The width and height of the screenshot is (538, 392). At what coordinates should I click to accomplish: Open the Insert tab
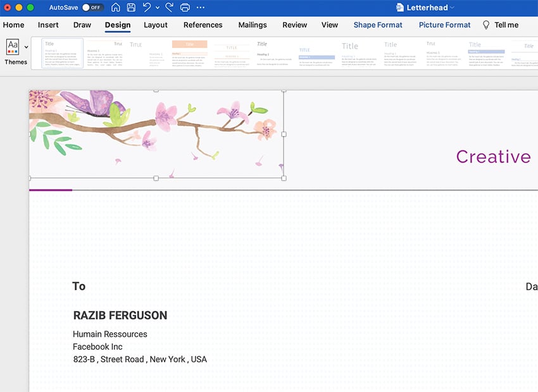pyautogui.click(x=48, y=25)
